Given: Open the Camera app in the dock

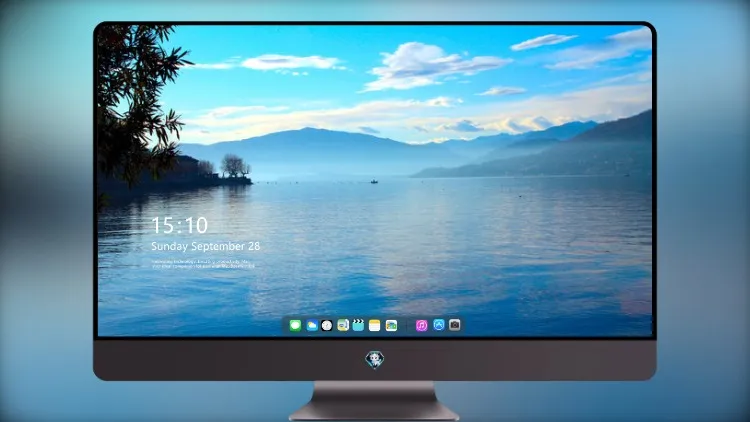Looking at the screenshot, I should tap(455, 325).
